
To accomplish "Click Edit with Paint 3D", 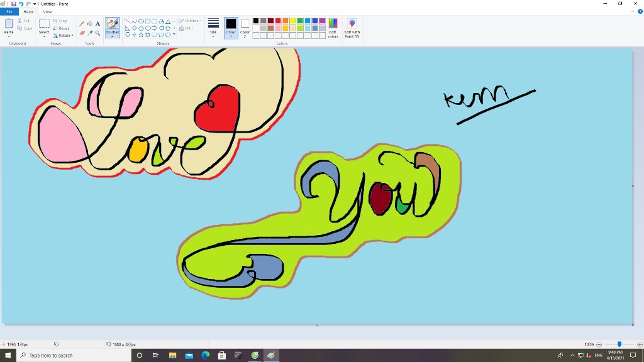I will [x=352, y=28].
